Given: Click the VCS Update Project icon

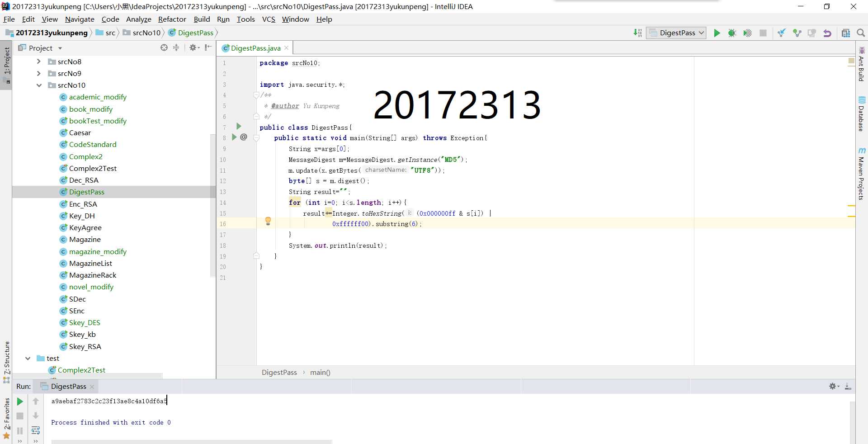Looking at the screenshot, I should point(782,33).
